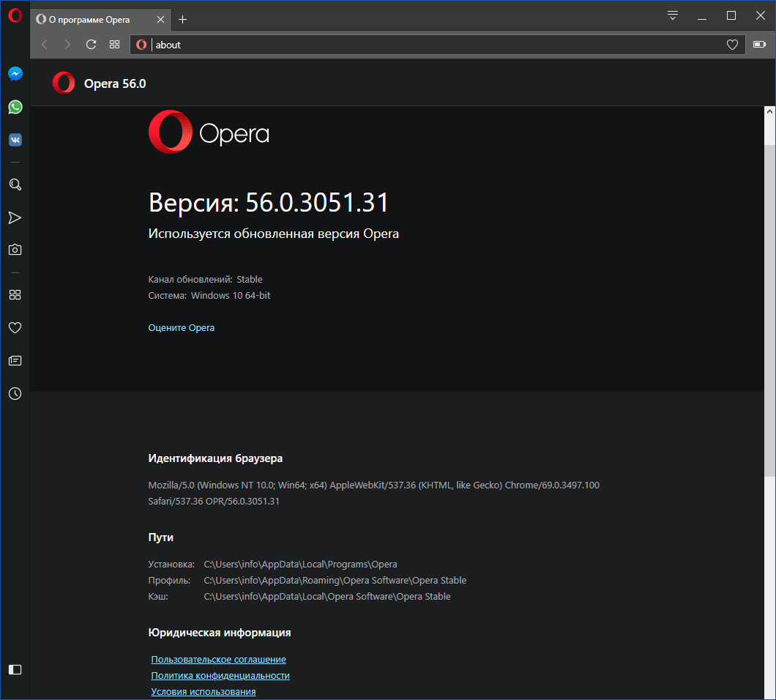Open Speed Dial from toolbar grid icon

point(114,45)
